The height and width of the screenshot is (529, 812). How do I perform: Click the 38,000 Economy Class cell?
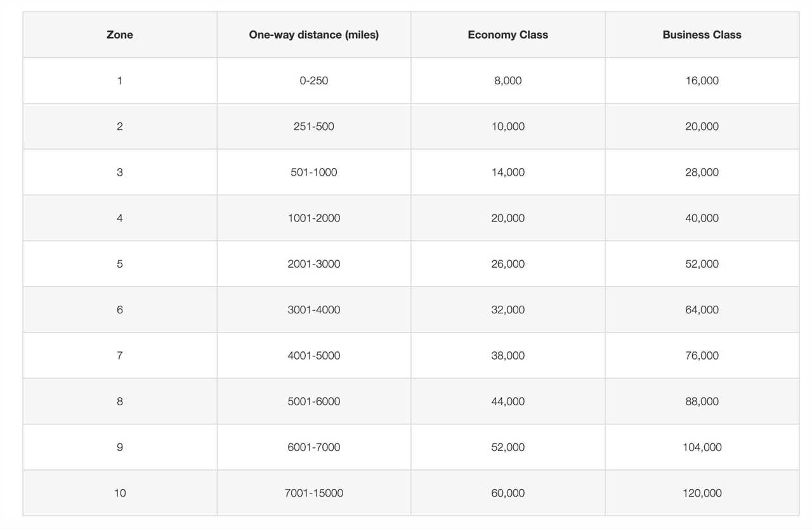pyautogui.click(x=508, y=355)
